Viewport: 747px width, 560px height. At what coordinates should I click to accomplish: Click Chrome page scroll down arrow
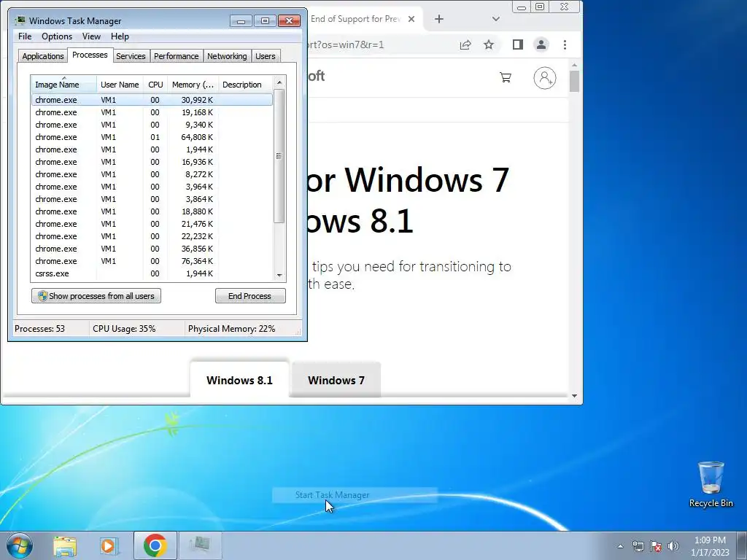(x=574, y=396)
